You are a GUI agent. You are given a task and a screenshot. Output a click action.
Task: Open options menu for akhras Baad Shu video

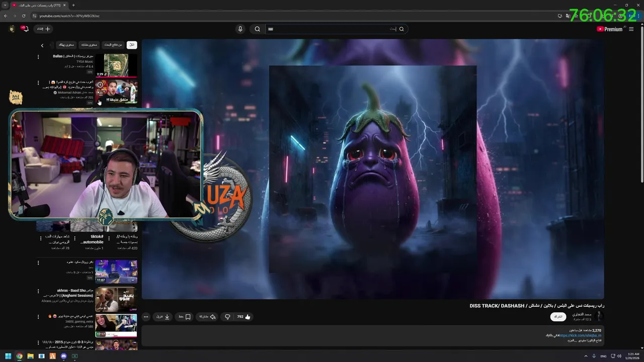(38, 291)
